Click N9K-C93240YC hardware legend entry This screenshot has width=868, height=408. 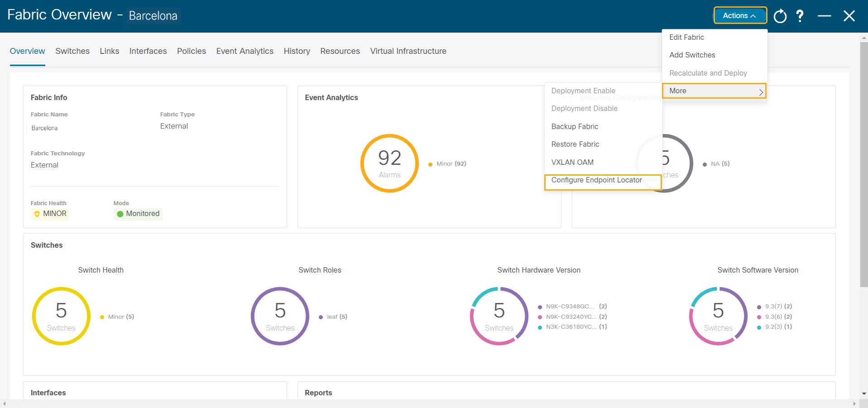pyautogui.click(x=573, y=317)
